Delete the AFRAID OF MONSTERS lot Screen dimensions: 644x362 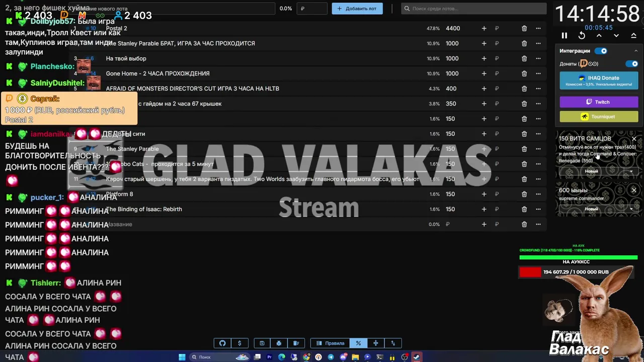(524, 88)
